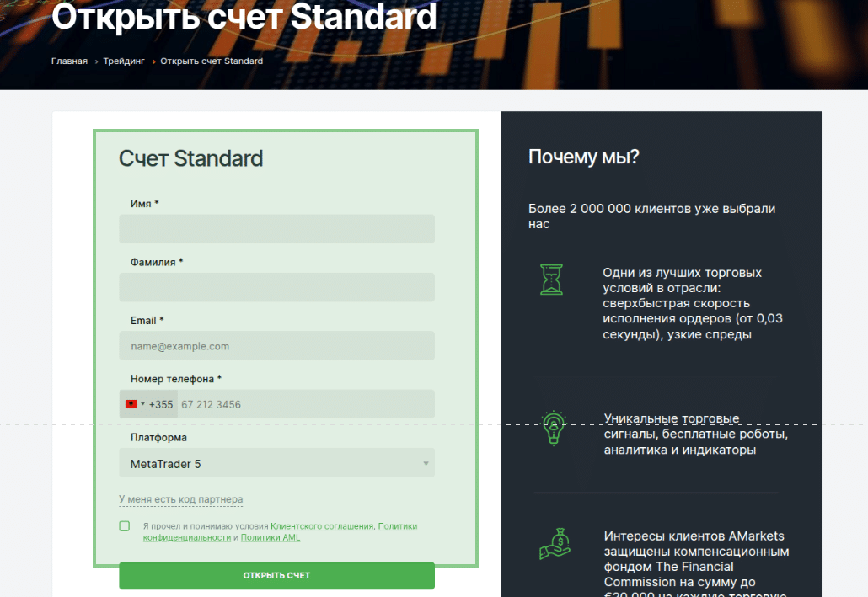This screenshot has width=868, height=597.
Task: Select the Email field with name@example.com placeholder
Action: click(x=276, y=346)
